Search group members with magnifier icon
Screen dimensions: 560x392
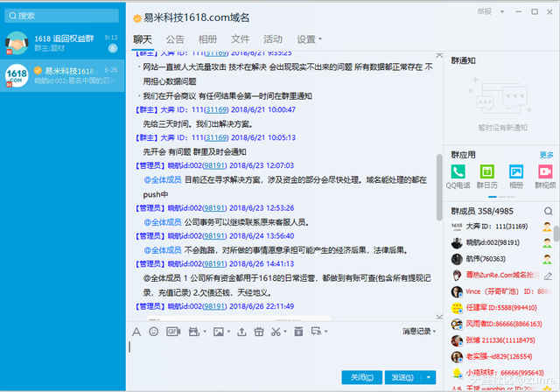click(549, 211)
